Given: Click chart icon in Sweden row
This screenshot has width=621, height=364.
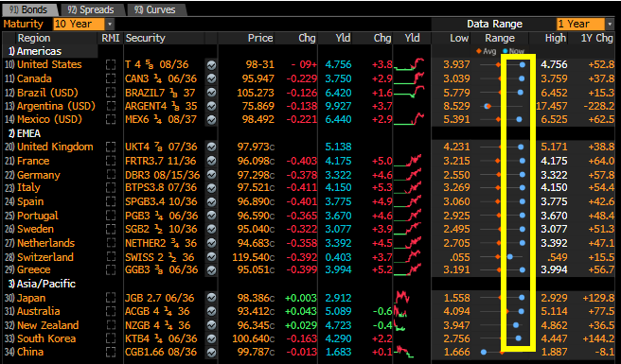Looking at the screenshot, I should (211, 229).
